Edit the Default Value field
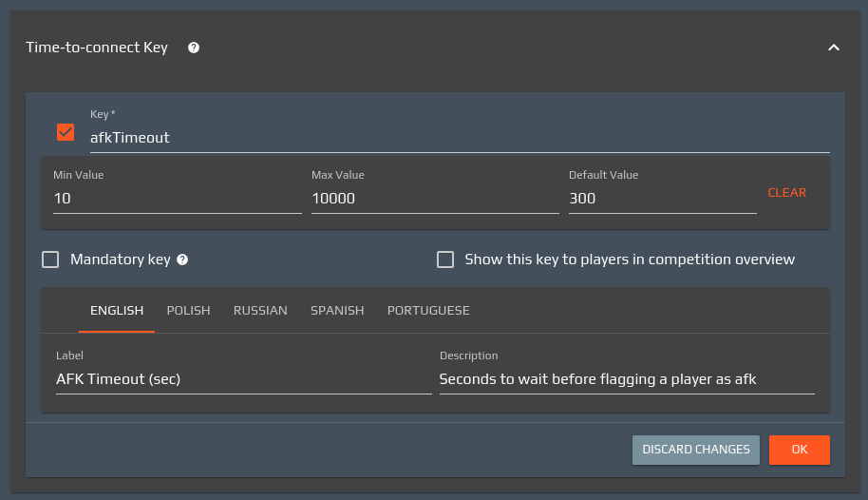The height and width of the screenshot is (500, 868). pyautogui.click(x=662, y=199)
